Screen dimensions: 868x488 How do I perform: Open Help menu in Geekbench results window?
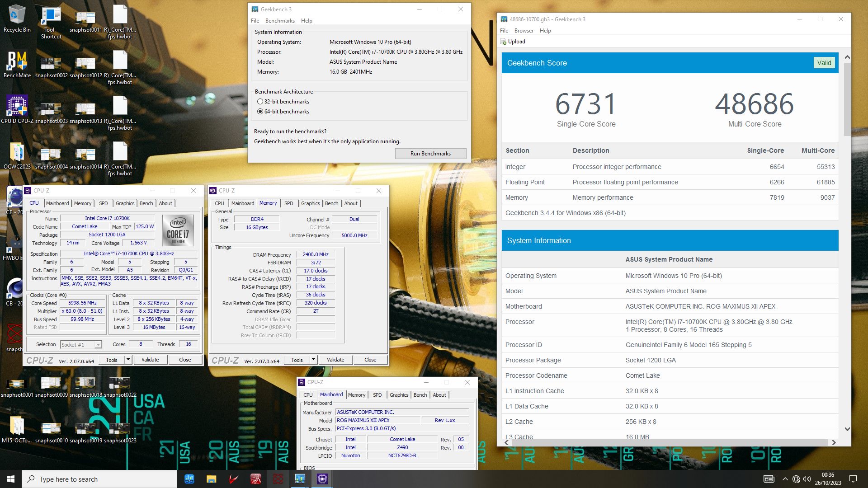(x=545, y=31)
